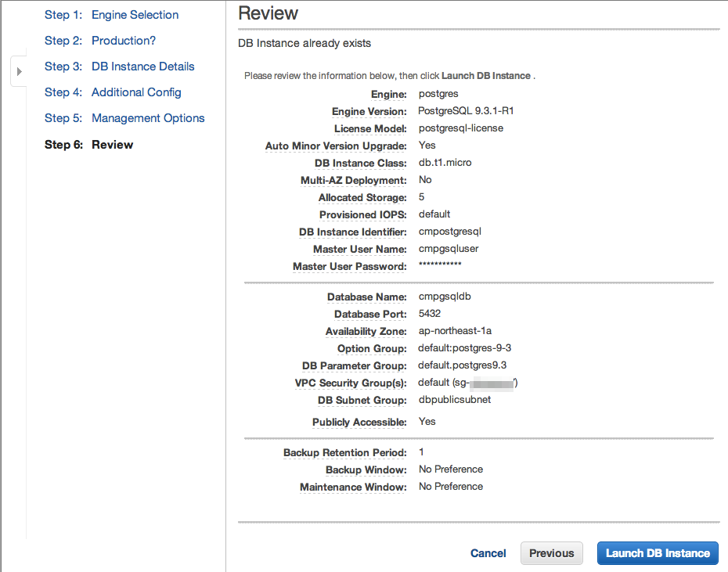Go back to Step 1: Engine Selection

pyautogui.click(x=135, y=14)
